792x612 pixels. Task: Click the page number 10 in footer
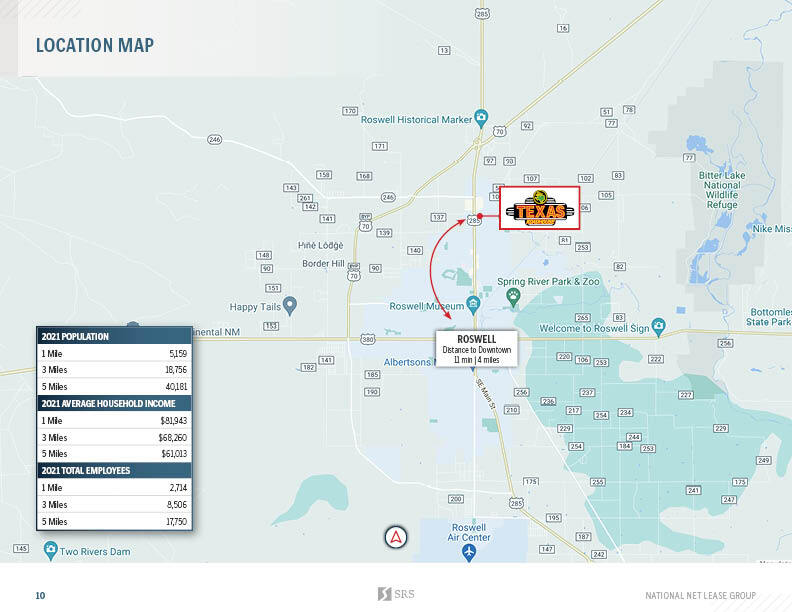(40, 595)
